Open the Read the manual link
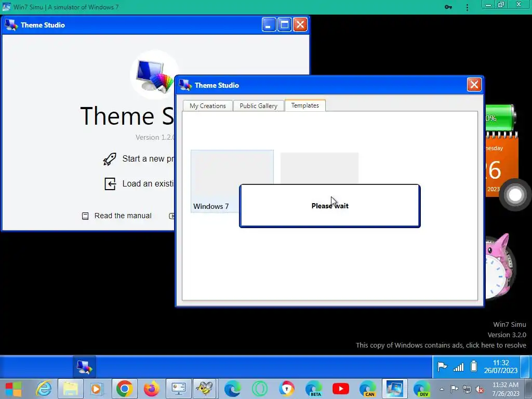532x399 pixels. [x=123, y=216]
